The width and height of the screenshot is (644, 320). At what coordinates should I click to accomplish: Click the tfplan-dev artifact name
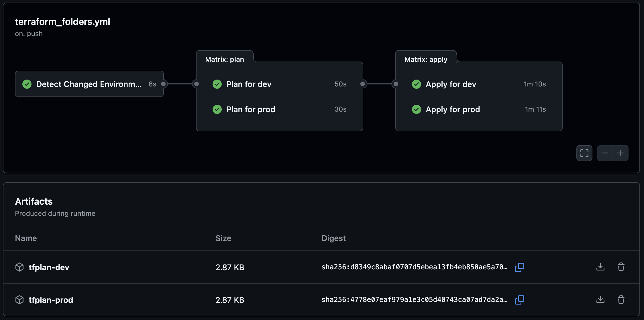[x=49, y=267]
